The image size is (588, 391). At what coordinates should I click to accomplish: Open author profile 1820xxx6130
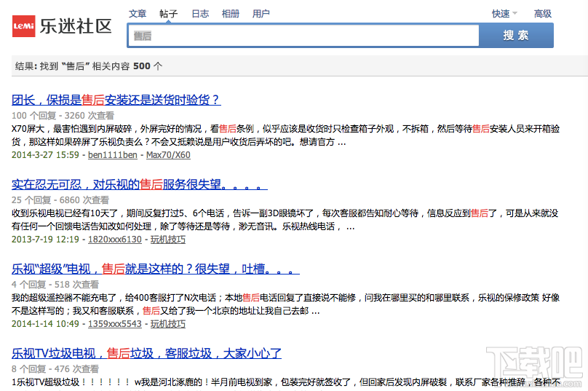(x=115, y=240)
